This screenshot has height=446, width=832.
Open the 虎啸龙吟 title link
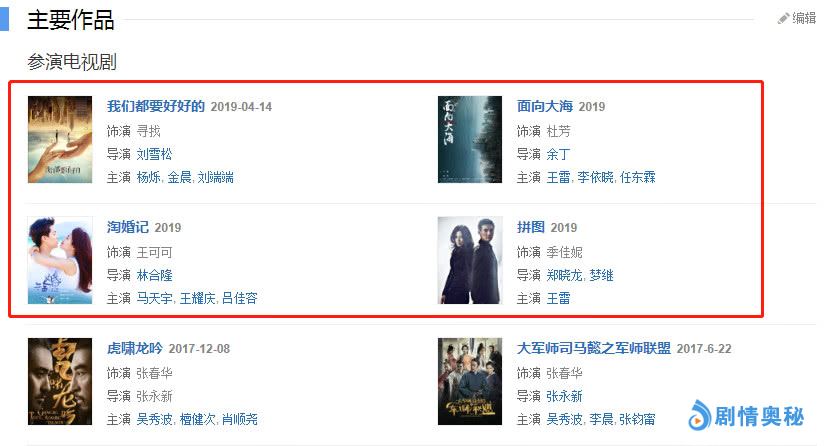[x=134, y=348]
